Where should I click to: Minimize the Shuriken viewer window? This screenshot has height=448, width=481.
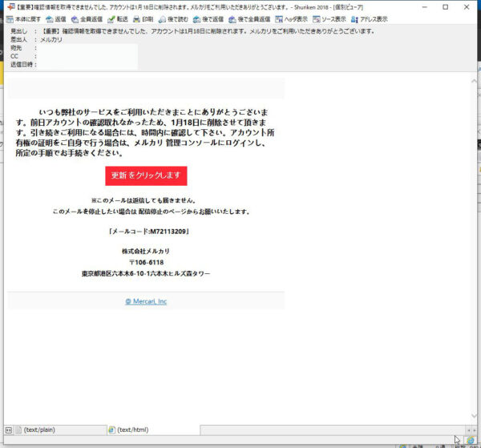click(425, 6)
